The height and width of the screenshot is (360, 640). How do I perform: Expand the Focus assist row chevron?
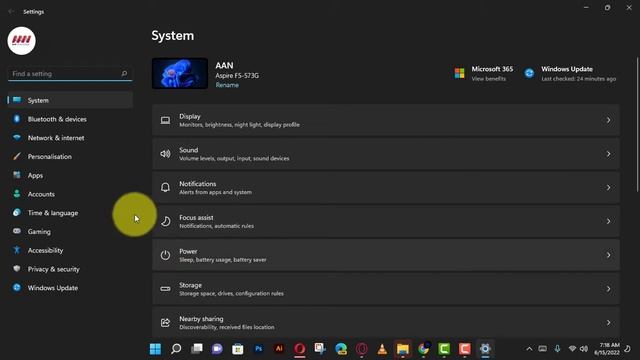(x=608, y=221)
